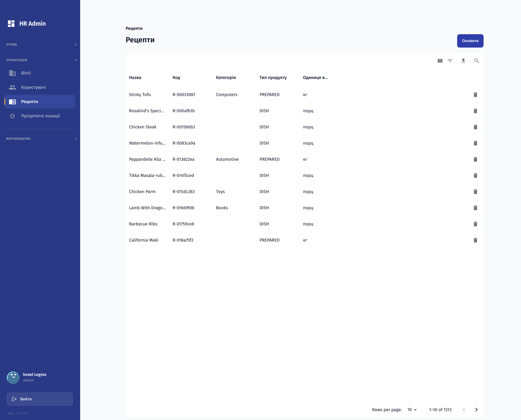This screenshot has height=420, width=521.
Task: Delete the Barbecue Ribs recipe
Action: point(475,224)
